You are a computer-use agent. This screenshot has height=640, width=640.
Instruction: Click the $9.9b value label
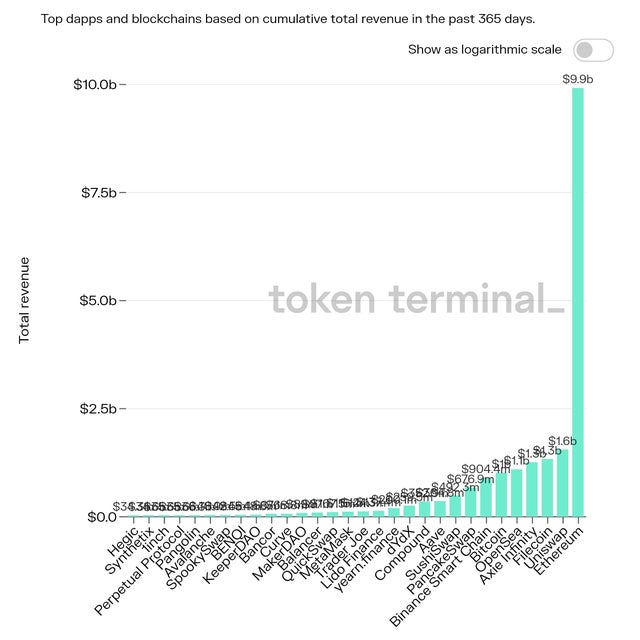point(578,78)
